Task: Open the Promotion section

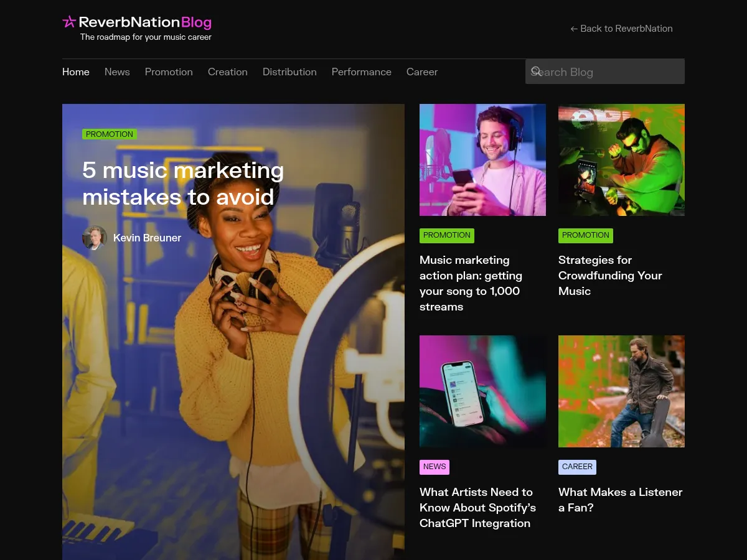Action: pyautogui.click(x=169, y=72)
